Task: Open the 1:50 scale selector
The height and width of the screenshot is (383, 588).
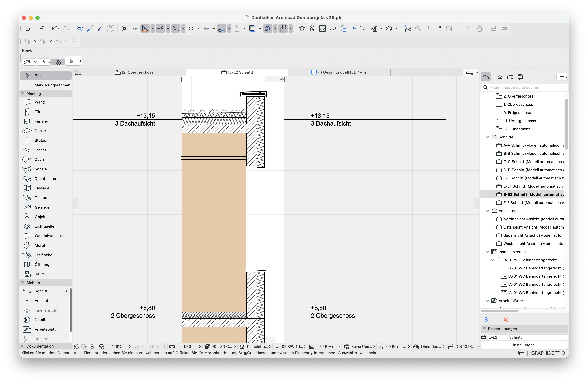Action: point(192,346)
